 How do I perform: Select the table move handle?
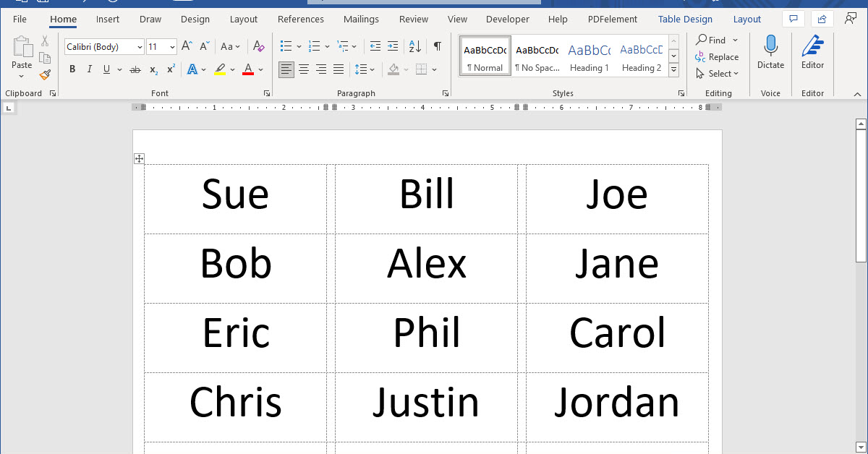click(x=139, y=158)
